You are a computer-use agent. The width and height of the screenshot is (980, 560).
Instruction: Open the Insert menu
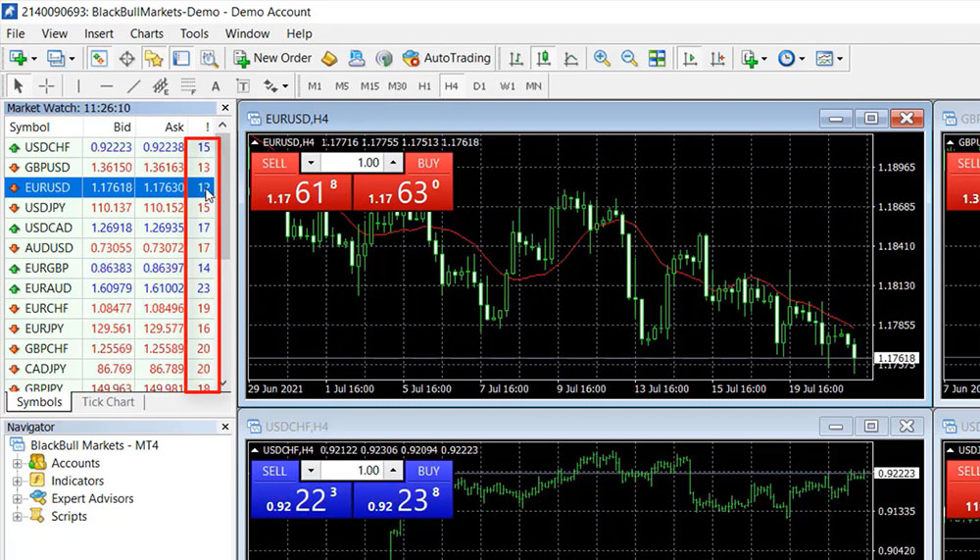point(99,33)
